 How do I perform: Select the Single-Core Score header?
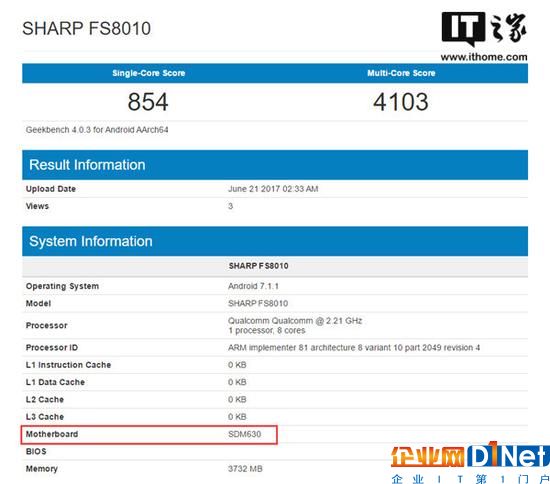(x=148, y=73)
